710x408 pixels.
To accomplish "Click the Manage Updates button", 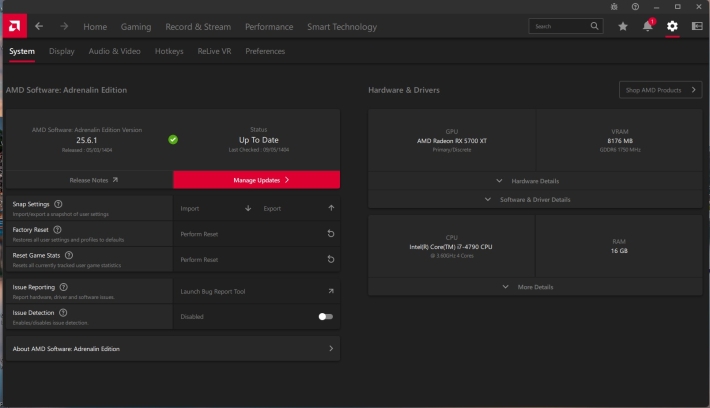I will pyautogui.click(x=256, y=180).
